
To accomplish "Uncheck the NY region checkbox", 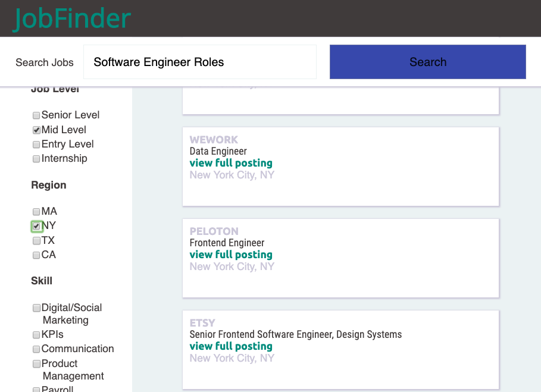I will [36, 226].
